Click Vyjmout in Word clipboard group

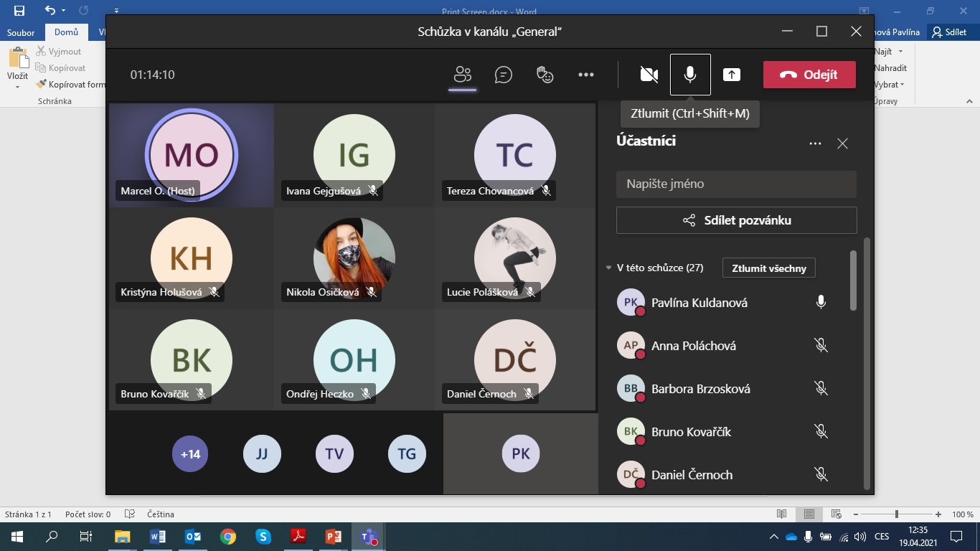59,52
